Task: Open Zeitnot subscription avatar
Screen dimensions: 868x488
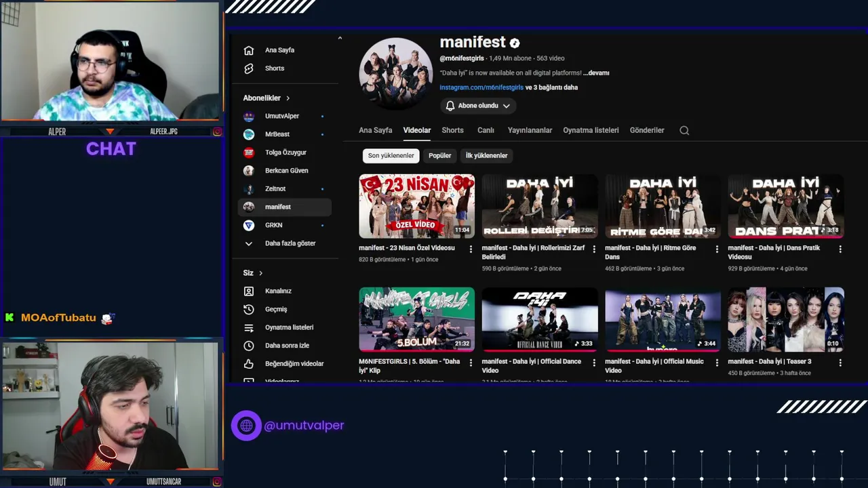Action: [x=249, y=189]
